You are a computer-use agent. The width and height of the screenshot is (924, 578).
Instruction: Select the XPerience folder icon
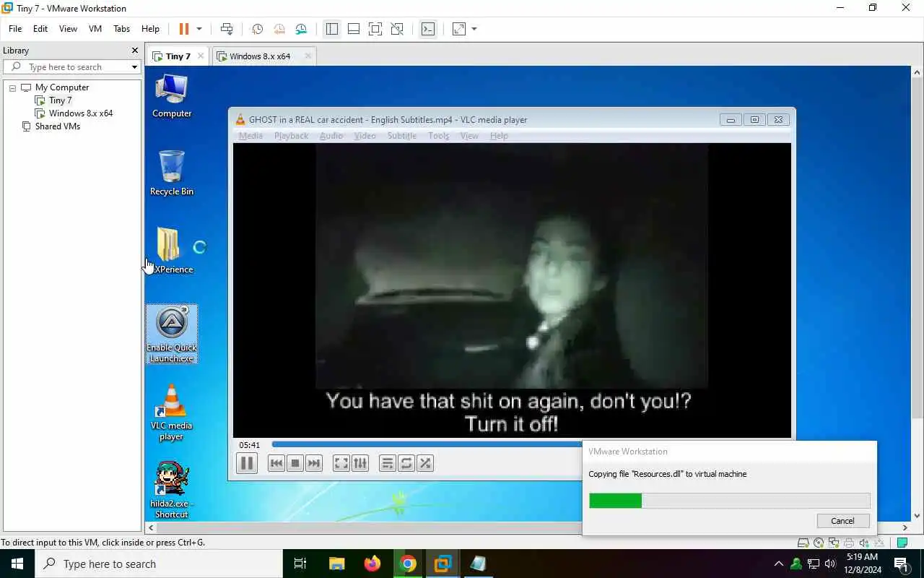point(172,251)
